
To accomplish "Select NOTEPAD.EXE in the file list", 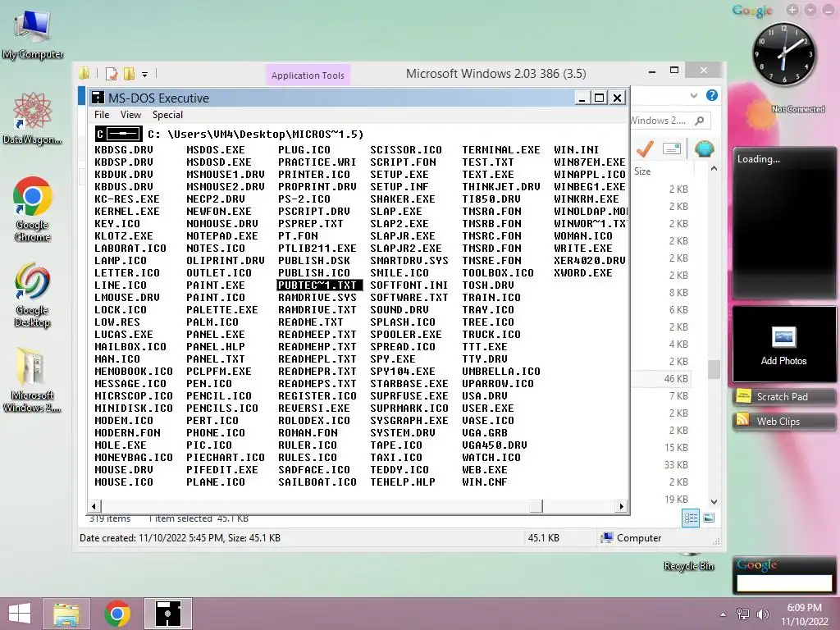I will [222, 236].
